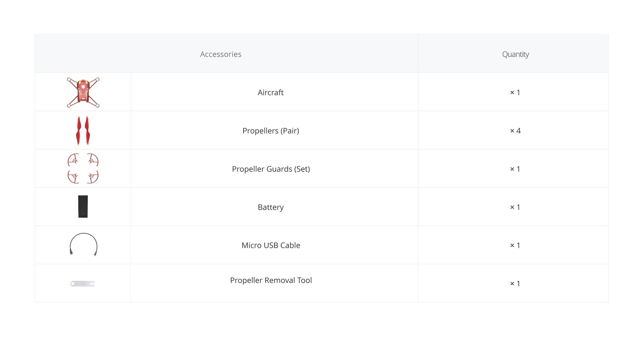The image size is (644, 344).
Task: Click the red Propellers pair image
Action: [83, 131]
